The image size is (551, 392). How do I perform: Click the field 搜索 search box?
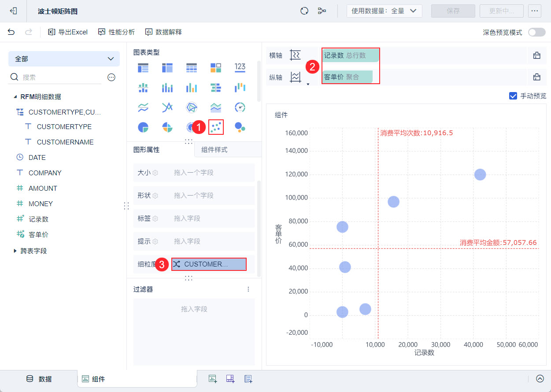pos(55,77)
